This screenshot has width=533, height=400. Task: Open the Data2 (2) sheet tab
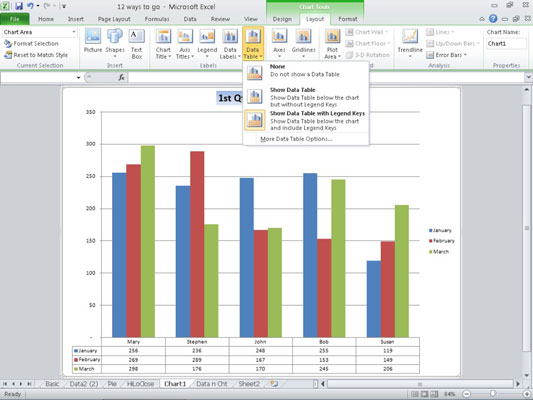(x=84, y=384)
